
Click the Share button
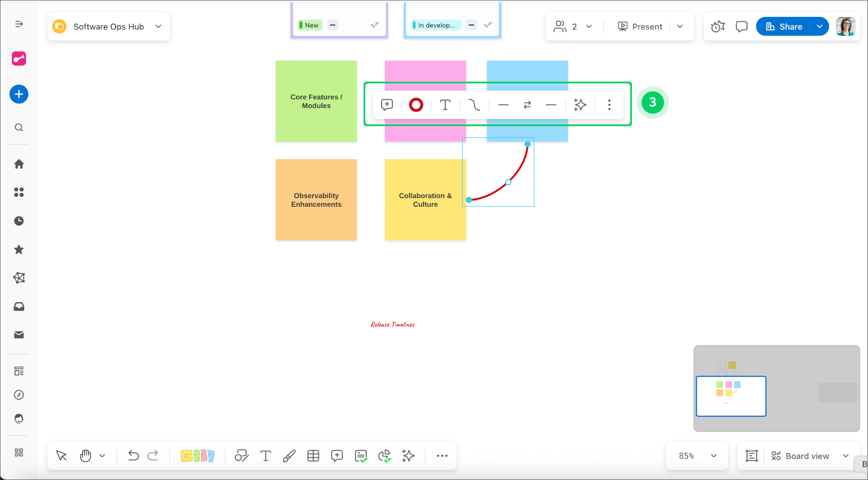pos(784,27)
